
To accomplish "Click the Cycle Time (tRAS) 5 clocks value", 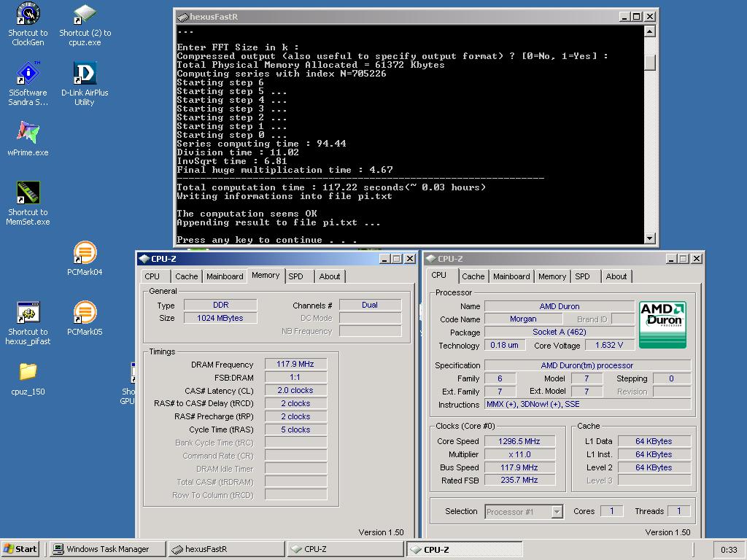I will pyautogui.click(x=295, y=429).
